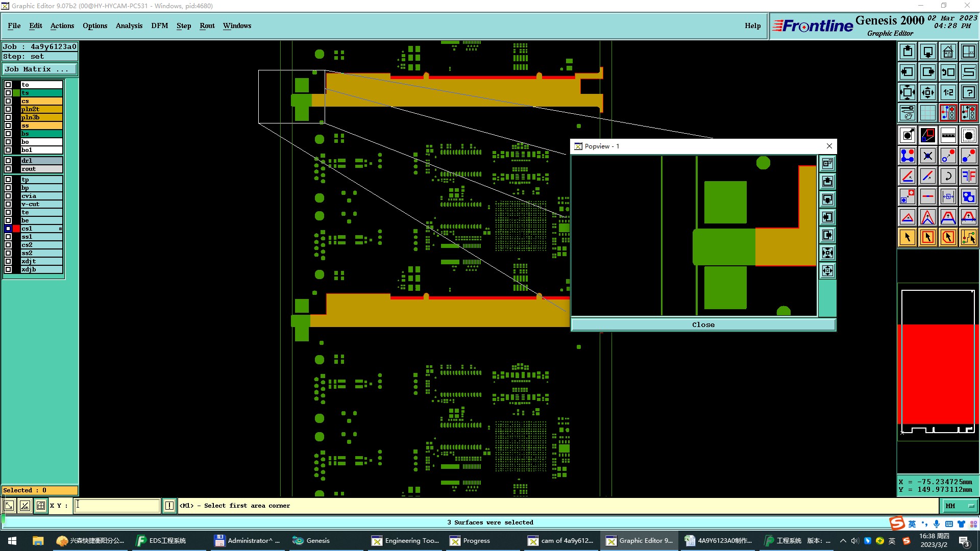Enable the v-cut layer checkbox
The width and height of the screenshot is (980, 551).
point(8,204)
